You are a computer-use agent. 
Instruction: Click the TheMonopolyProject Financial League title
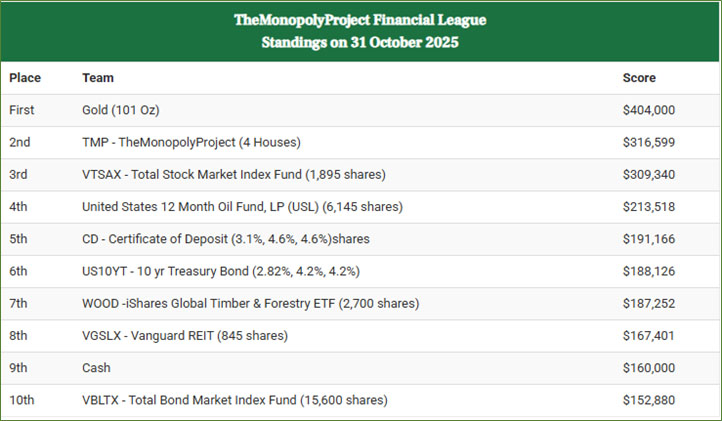(360, 20)
